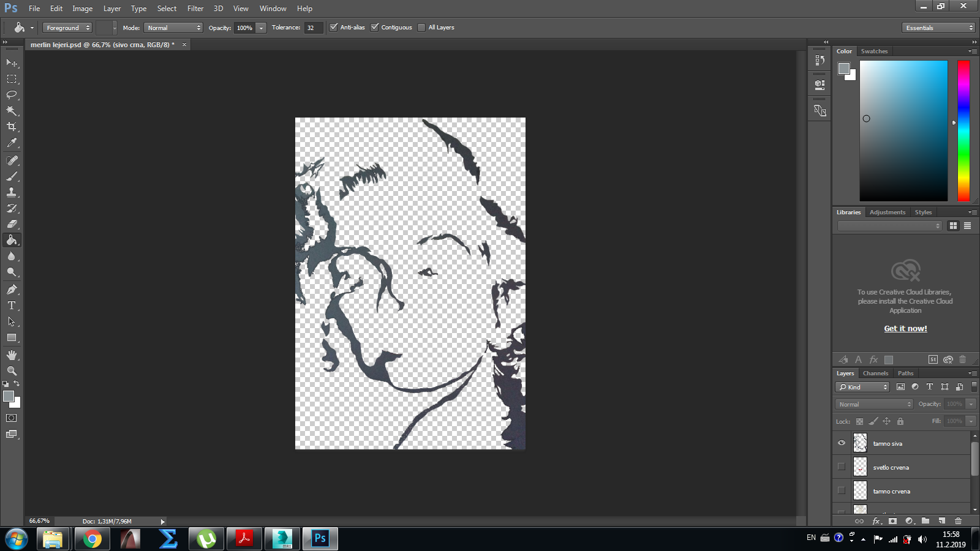Select the Pen tool
Screen dimensions: 980x551
click(x=12, y=290)
